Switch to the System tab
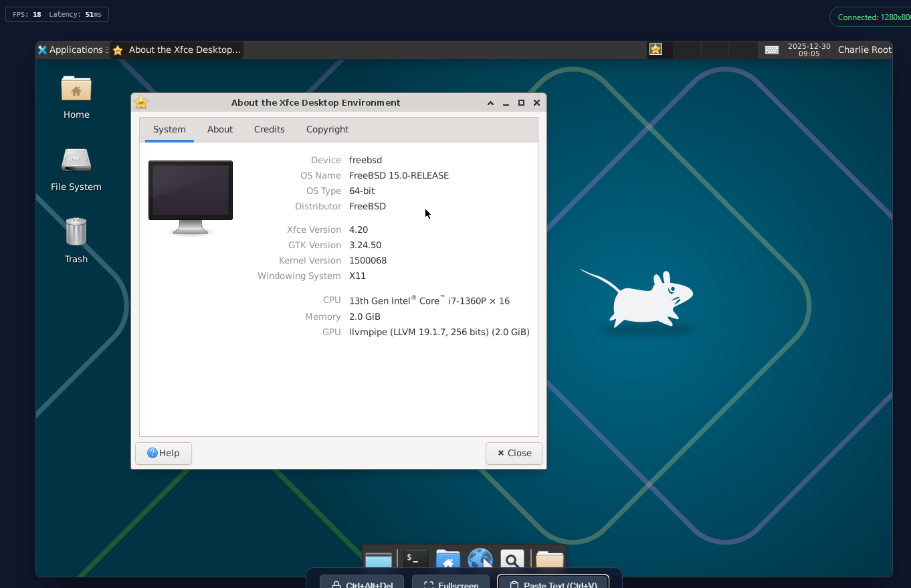The height and width of the screenshot is (588, 911). pyautogui.click(x=169, y=129)
